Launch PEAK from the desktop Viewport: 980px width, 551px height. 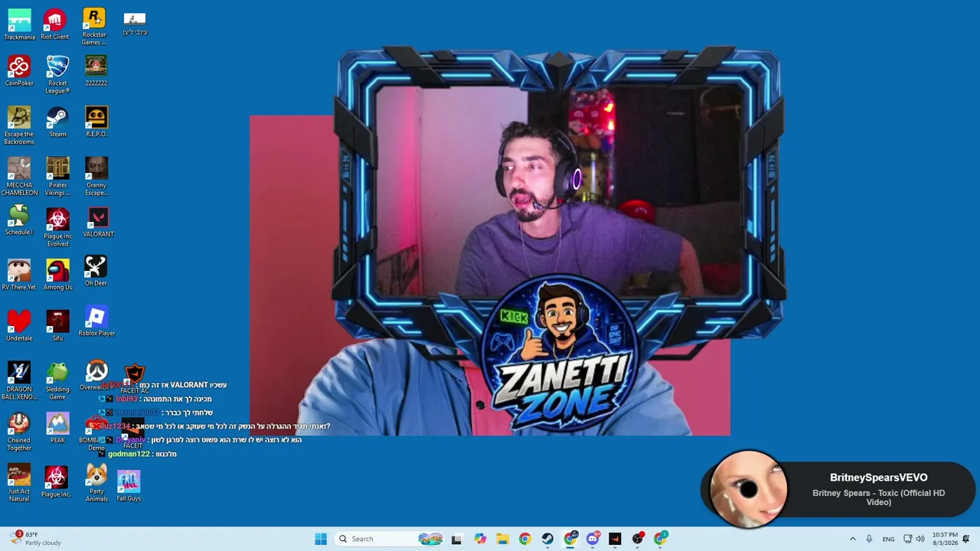pyautogui.click(x=57, y=429)
